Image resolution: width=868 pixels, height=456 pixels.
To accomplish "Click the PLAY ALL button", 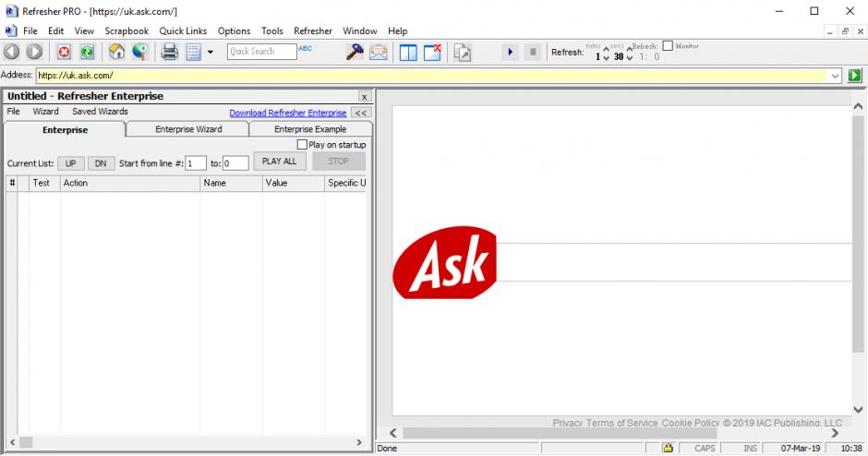I will point(280,161).
